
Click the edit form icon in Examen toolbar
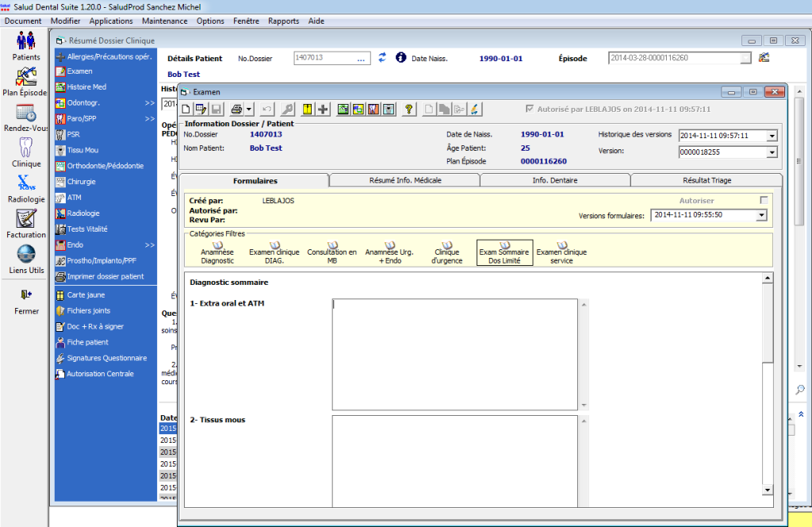click(201, 110)
